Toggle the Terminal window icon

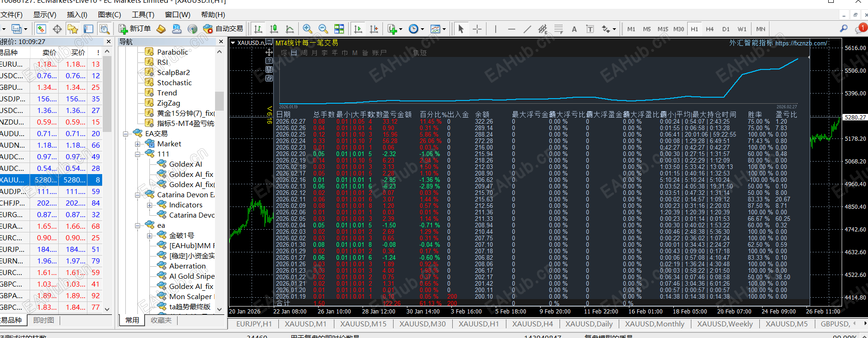pyautogui.click(x=88, y=29)
